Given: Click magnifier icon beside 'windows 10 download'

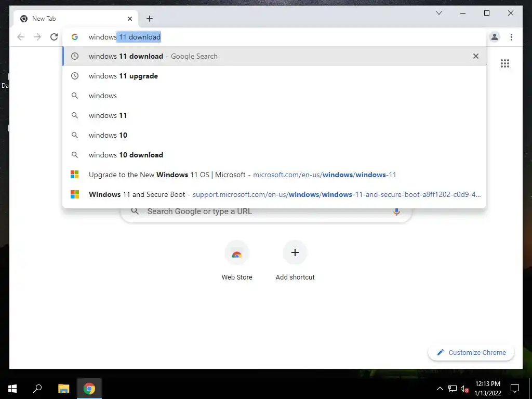Looking at the screenshot, I should coord(75,155).
